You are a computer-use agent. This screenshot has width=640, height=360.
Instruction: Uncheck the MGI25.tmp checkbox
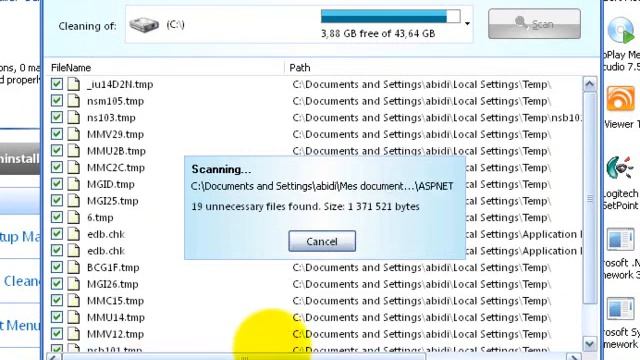click(x=57, y=201)
